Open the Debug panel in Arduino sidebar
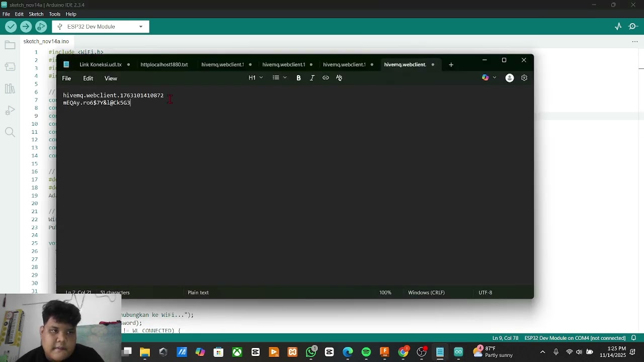 [10, 111]
